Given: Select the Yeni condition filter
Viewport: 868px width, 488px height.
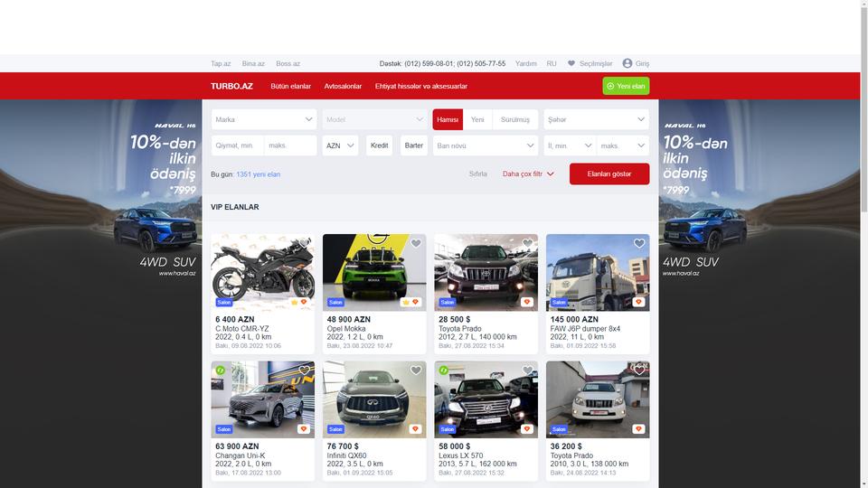Looking at the screenshot, I should click(477, 119).
